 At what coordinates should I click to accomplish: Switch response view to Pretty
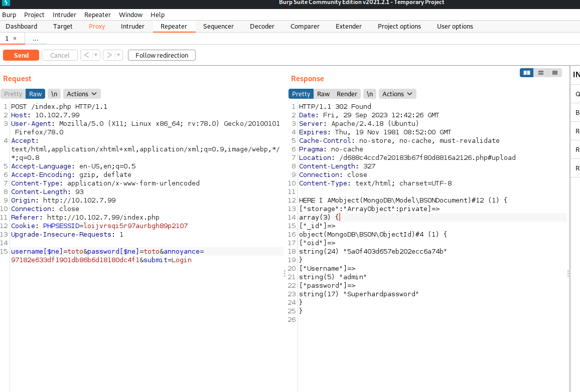pos(301,94)
